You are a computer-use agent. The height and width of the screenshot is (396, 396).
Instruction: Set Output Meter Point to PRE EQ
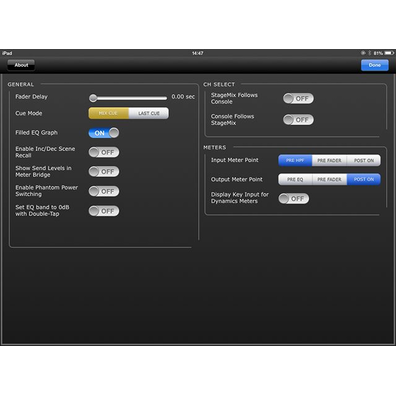[x=295, y=179]
